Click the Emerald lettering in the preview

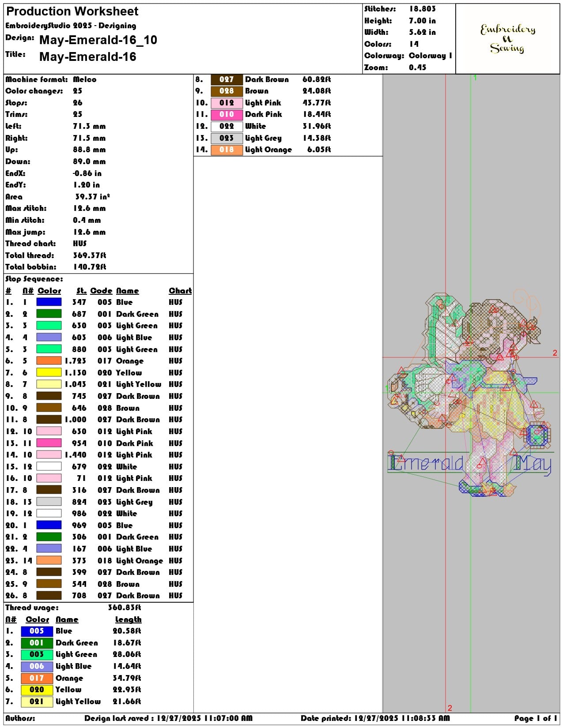pyautogui.click(x=426, y=463)
